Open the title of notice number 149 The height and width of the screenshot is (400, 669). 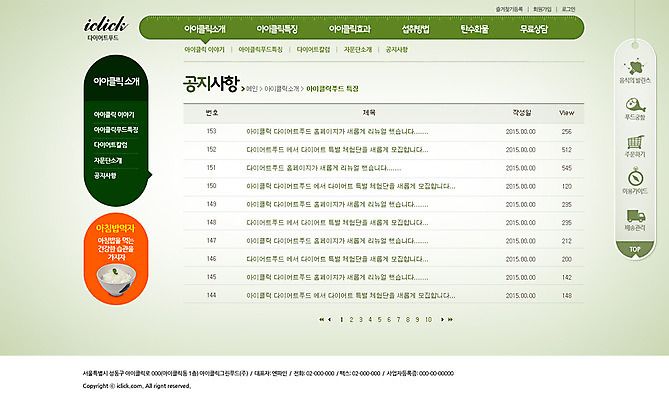(x=337, y=205)
